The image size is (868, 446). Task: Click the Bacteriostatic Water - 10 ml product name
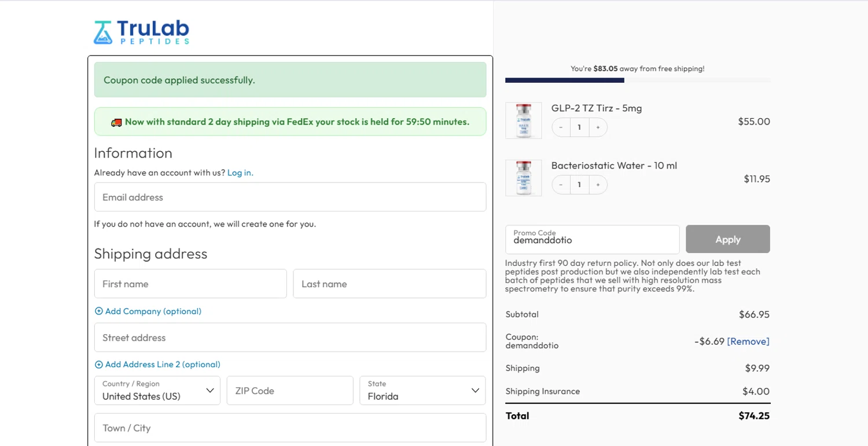(x=614, y=166)
